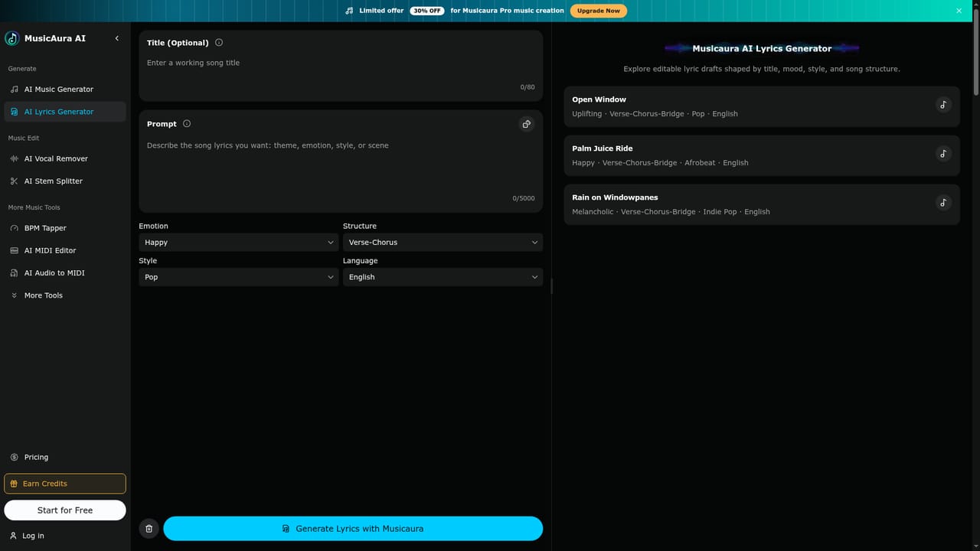Dismiss the limited offer banner
The height and width of the screenshot is (551, 980).
tap(959, 11)
